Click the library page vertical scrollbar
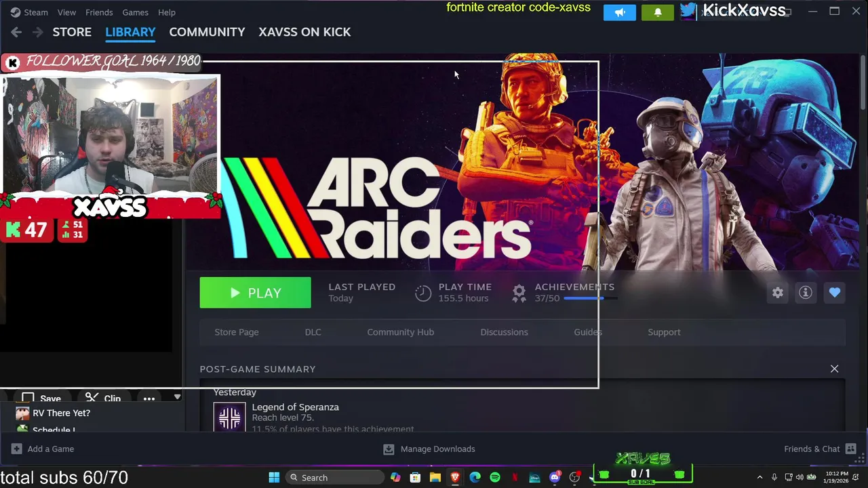Image resolution: width=868 pixels, height=488 pixels. point(863,81)
